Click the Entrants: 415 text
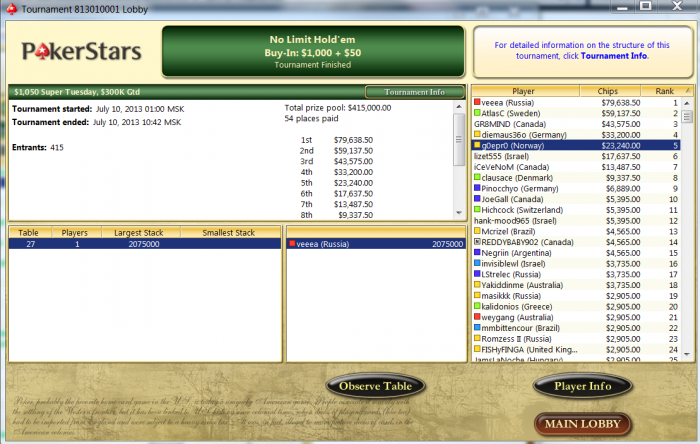This screenshot has width=700, height=444. click(x=38, y=148)
